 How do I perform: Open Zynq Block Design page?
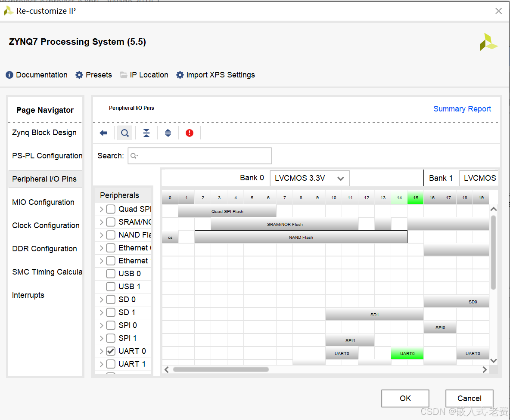44,133
